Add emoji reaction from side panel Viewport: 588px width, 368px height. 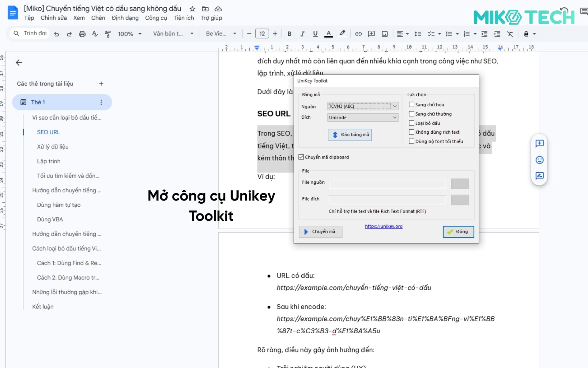click(539, 160)
